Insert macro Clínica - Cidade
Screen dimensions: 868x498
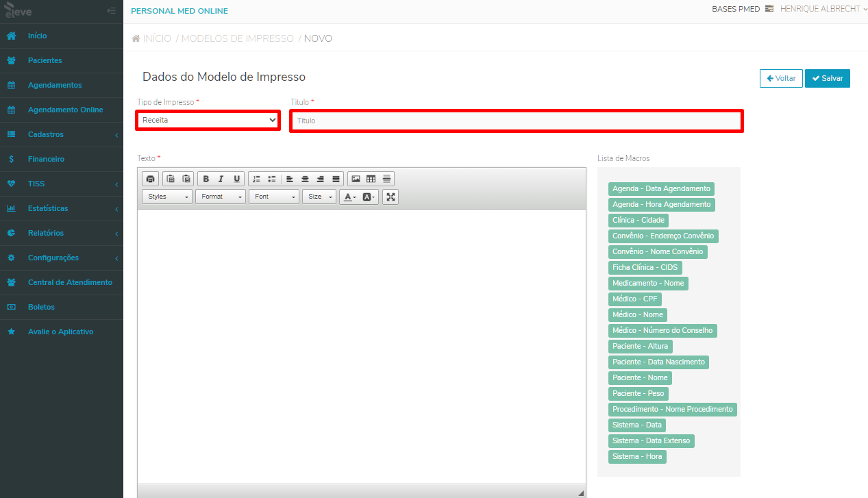coord(638,220)
